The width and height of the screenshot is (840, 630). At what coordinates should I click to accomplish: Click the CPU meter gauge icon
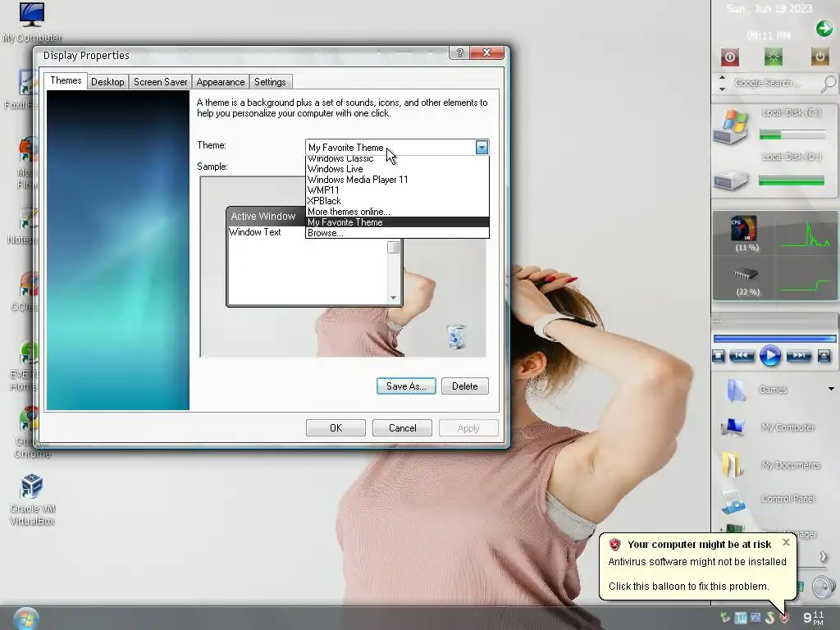click(744, 228)
